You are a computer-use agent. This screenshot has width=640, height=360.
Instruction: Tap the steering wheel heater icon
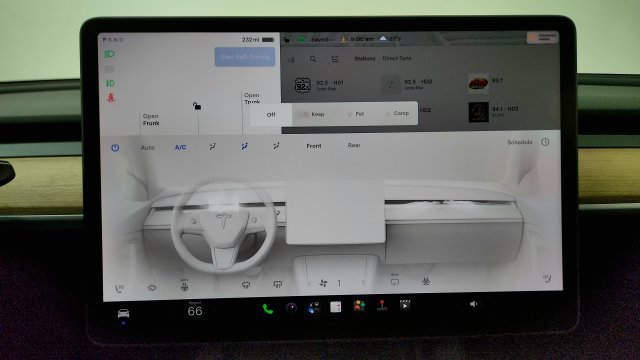point(184,286)
